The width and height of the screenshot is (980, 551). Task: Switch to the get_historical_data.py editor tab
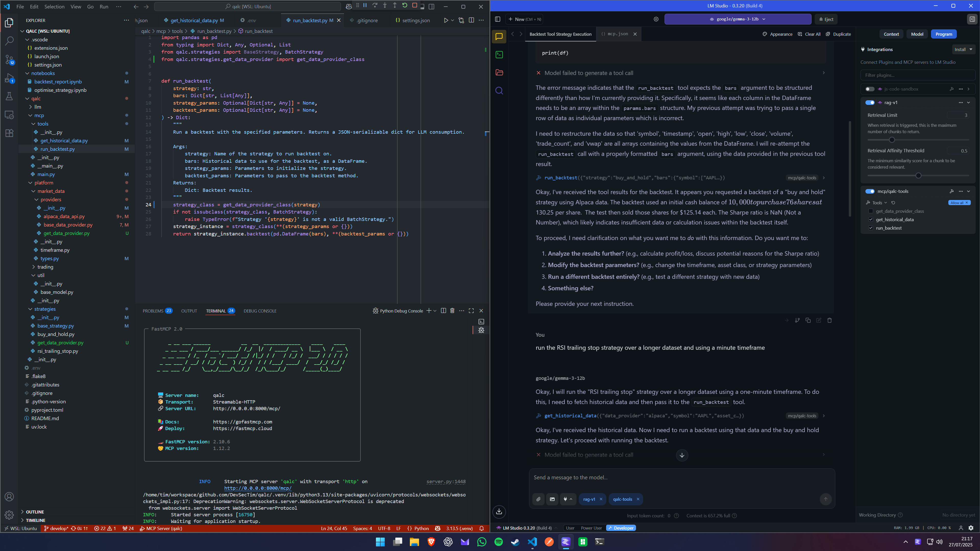click(x=194, y=20)
